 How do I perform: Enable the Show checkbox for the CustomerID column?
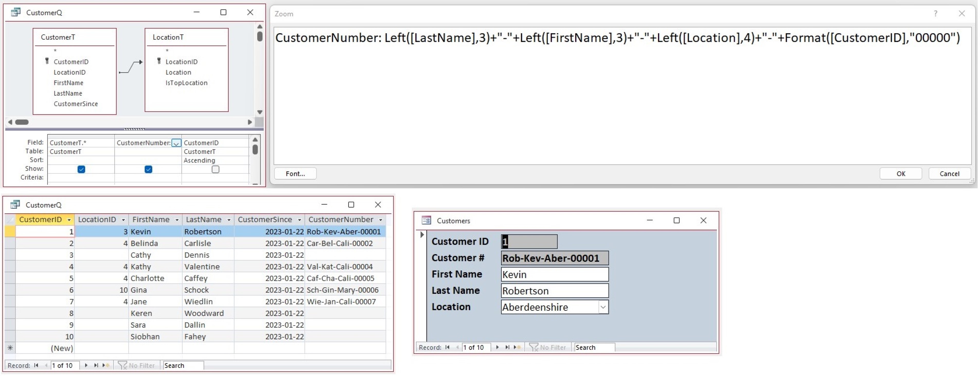[x=215, y=169]
